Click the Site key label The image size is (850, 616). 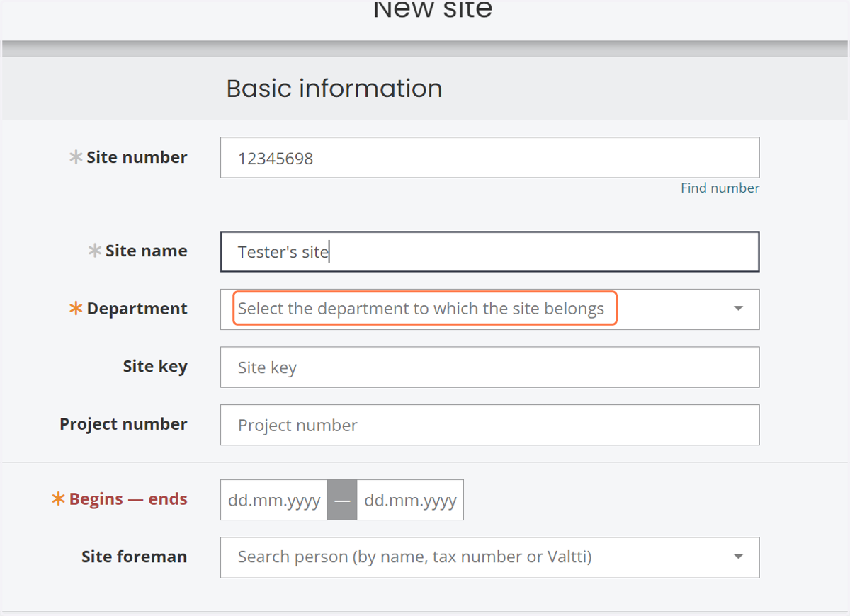pyautogui.click(x=155, y=367)
